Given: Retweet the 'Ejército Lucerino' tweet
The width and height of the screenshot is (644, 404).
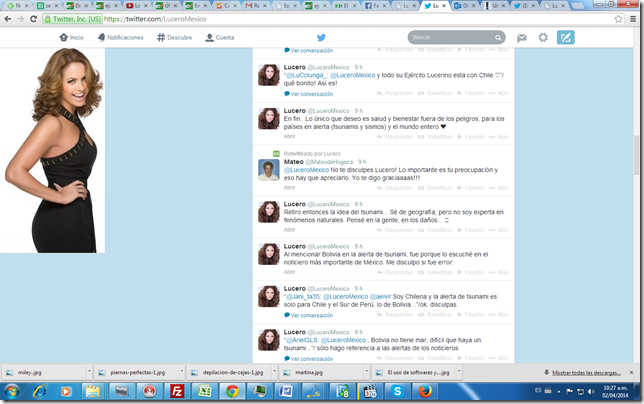Looking at the screenshot, I should pyautogui.click(x=435, y=94).
